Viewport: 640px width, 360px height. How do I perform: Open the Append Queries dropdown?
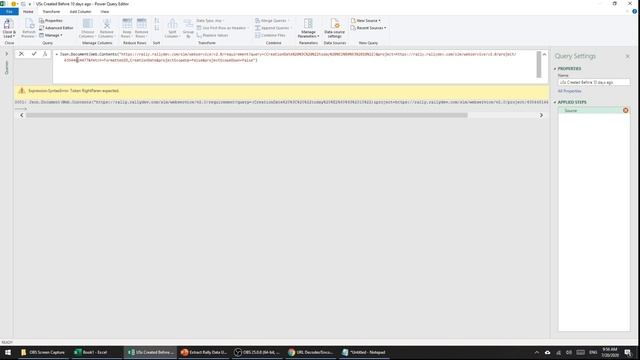click(x=273, y=28)
